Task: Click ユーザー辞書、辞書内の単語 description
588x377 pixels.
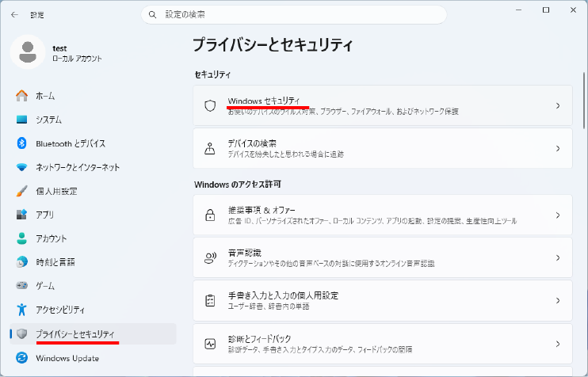Action: pyautogui.click(x=269, y=307)
